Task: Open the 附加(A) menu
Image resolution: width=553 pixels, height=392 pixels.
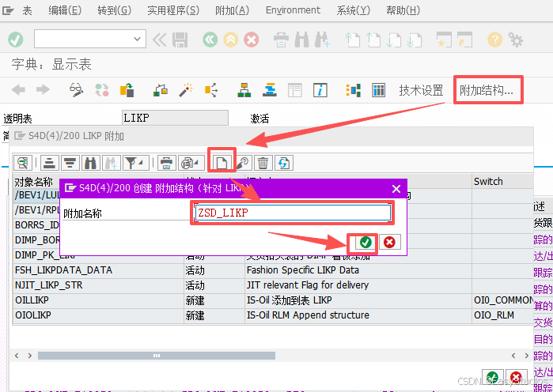Action: pos(232,10)
